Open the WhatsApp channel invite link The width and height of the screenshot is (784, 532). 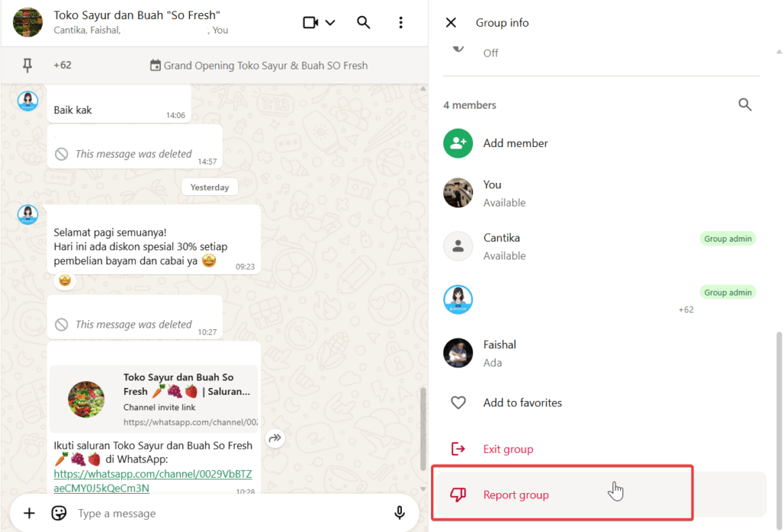152,481
